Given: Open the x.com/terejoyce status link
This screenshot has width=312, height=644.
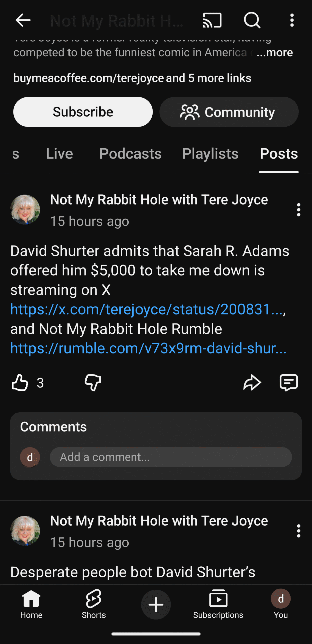Looking at the screenshot, I should [146, 309].
